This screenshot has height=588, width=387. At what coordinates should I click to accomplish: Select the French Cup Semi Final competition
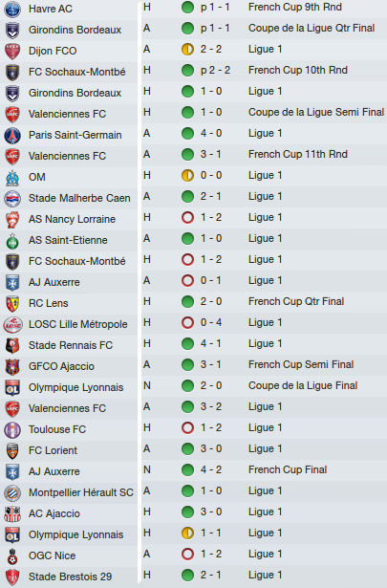(x=301, y=364)
